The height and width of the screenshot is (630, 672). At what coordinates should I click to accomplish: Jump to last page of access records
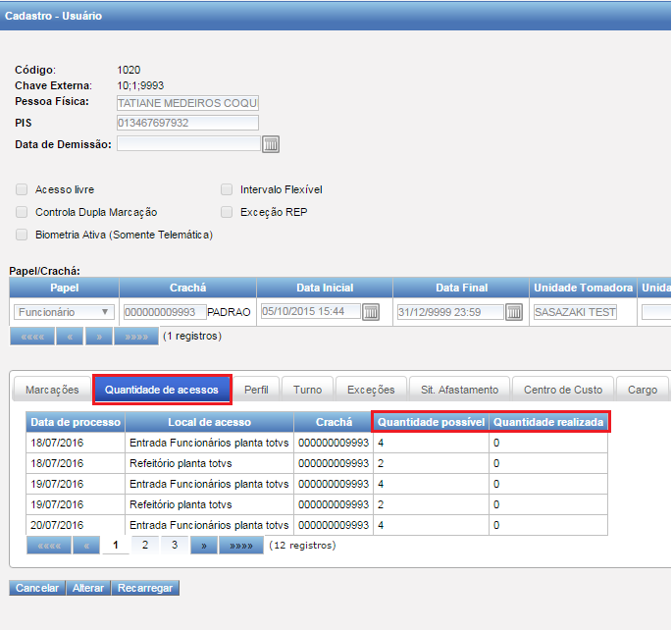241,546
